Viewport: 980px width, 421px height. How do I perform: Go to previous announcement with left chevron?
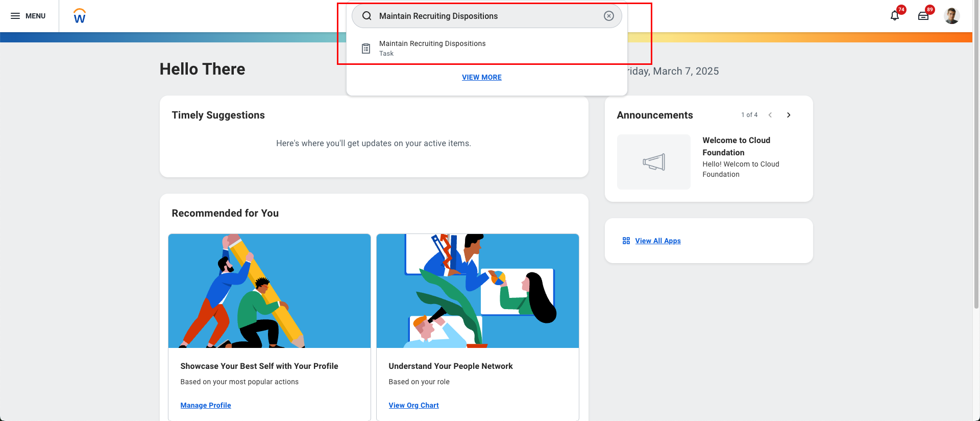click(770, 115)
